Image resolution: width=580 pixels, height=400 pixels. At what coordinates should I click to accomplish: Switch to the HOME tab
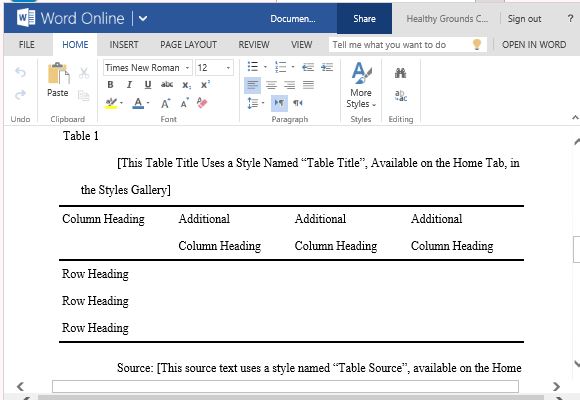click(x=75, y=45)
